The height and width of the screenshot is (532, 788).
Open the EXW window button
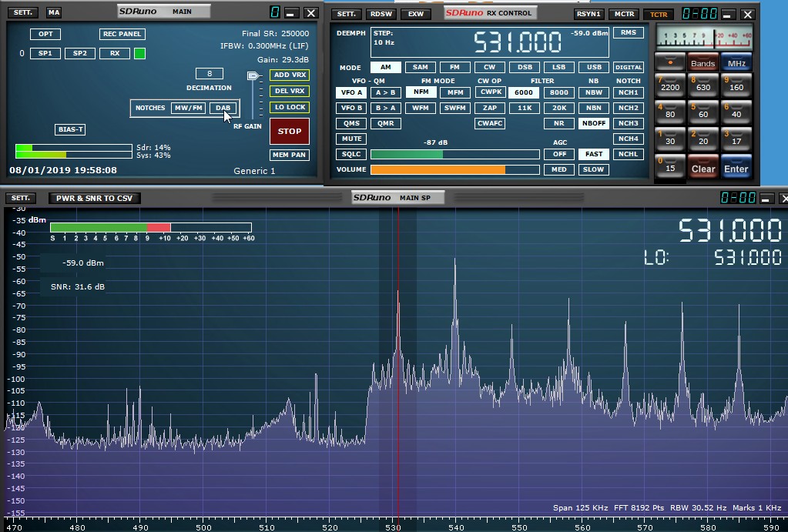(416, 14)
